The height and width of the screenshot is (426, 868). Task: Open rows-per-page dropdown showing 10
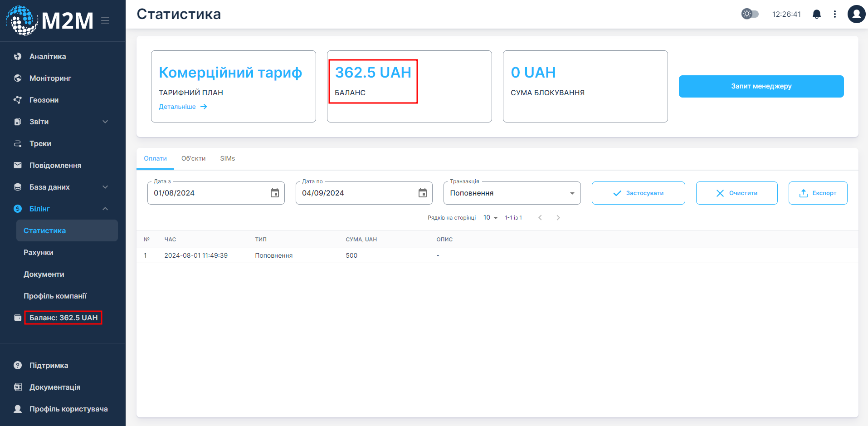click(x=491, y=218)
